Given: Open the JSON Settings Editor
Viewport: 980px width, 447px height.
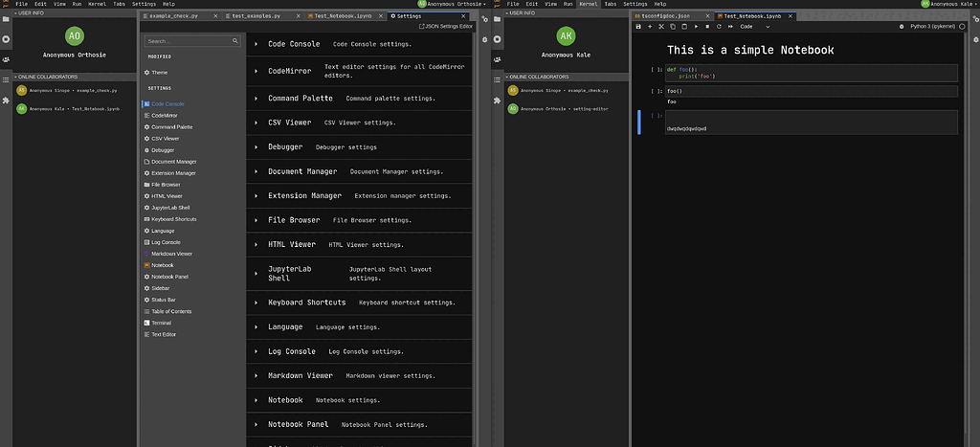Looking at the screenshot, I should 446,27.
